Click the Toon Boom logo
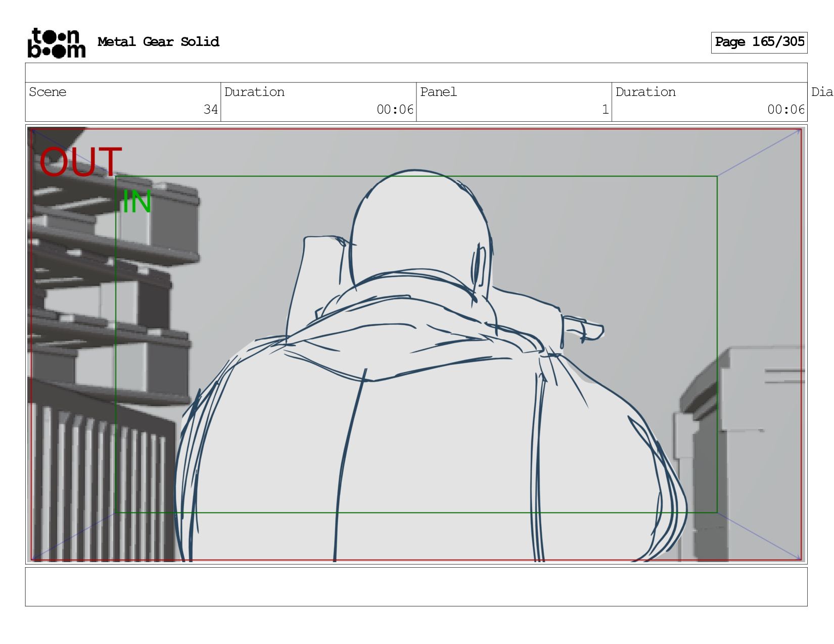 click(57, 43)
